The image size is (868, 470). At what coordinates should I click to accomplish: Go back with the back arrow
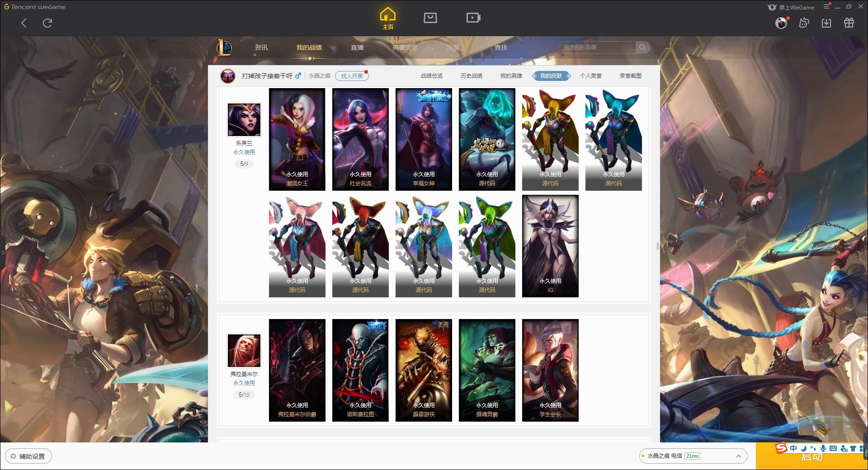click(x=24, y=23)
